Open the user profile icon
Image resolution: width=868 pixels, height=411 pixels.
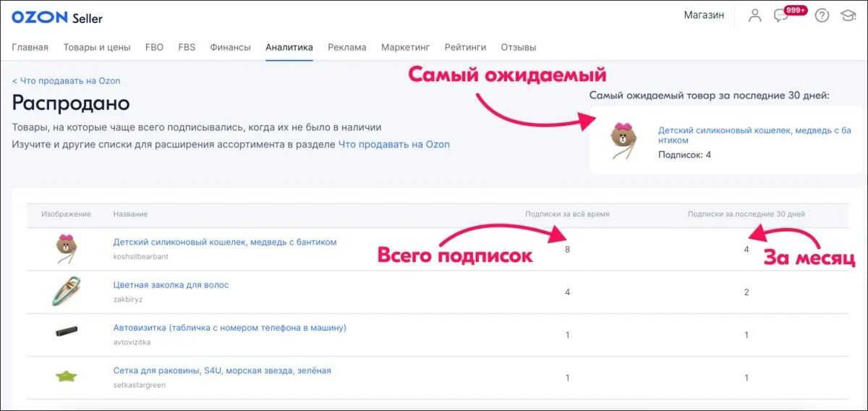[755, 15]
